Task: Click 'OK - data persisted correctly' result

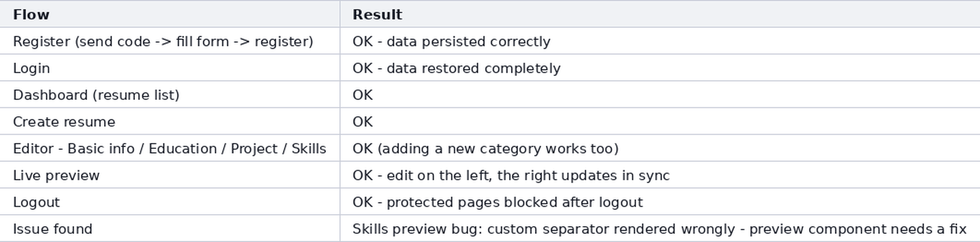Action: [x=451, y=42]
